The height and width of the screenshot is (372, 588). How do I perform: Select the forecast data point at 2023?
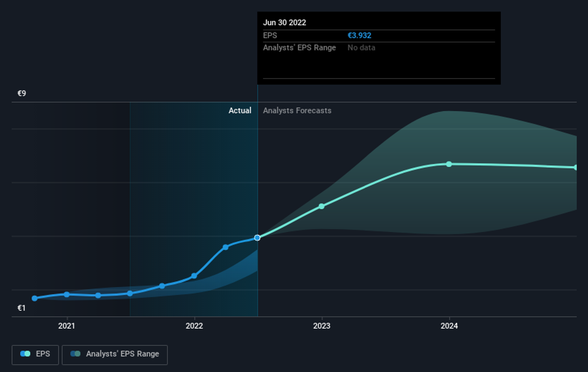click(x=321, y=206)
